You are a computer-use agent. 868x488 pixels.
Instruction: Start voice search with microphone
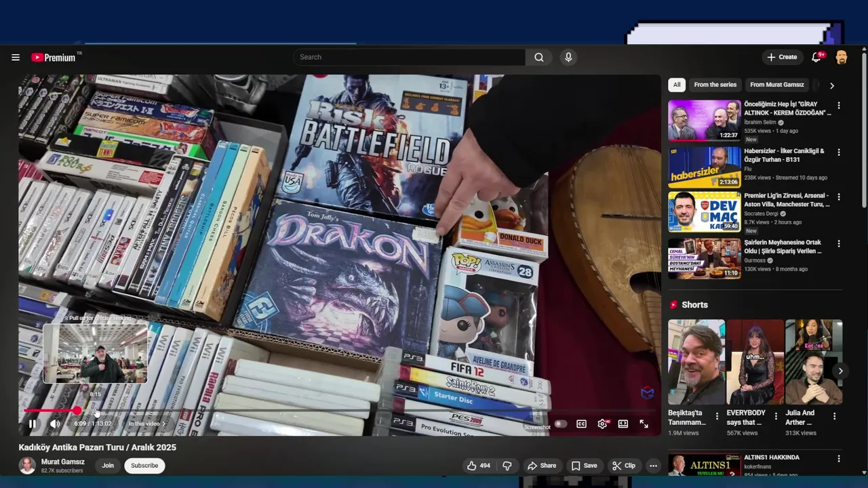coord(568,58)
